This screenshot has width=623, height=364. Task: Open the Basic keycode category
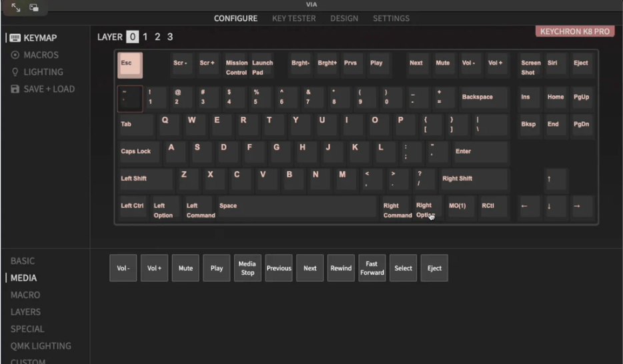coord(23,261)
